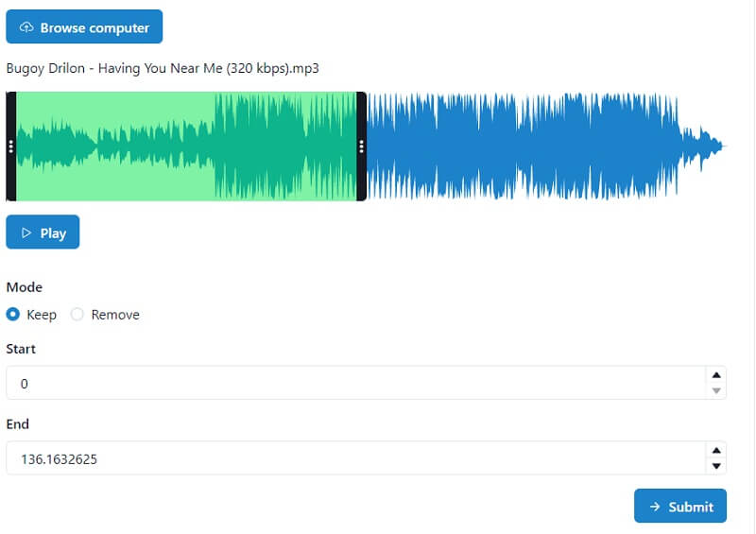The width and height of the screenshot is (756, 534).
Task: Click the arrow icon in Submit button
Action: point(654,507)
